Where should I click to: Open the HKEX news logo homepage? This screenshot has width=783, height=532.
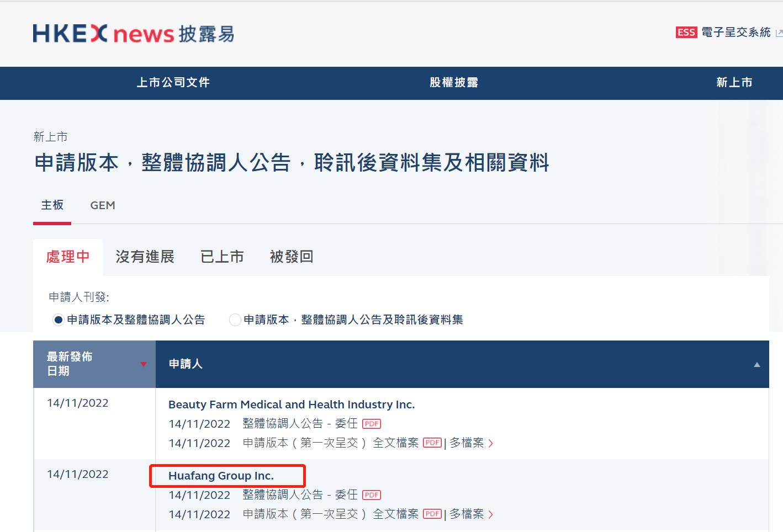[x=133, y=34]
